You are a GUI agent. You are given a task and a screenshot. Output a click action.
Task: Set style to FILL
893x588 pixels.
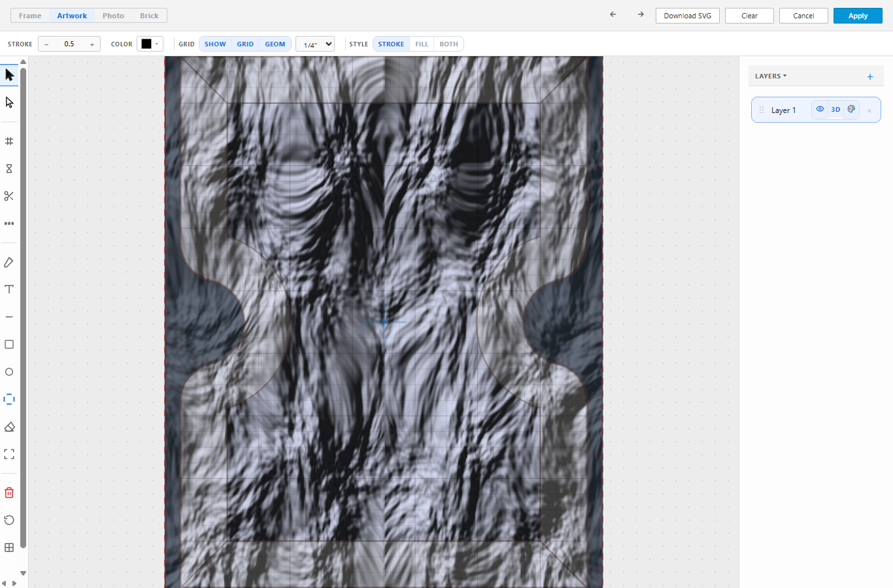[x=422, y=44]
